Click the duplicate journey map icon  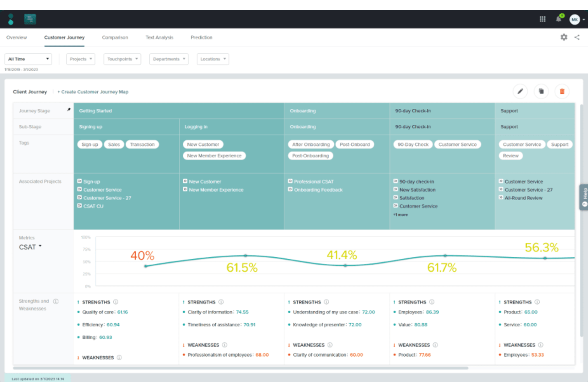[x=541, y=91]
